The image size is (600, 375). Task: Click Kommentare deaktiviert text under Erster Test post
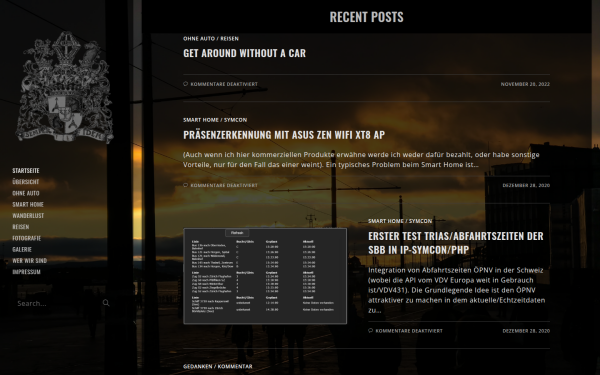(x=409, y=331)
